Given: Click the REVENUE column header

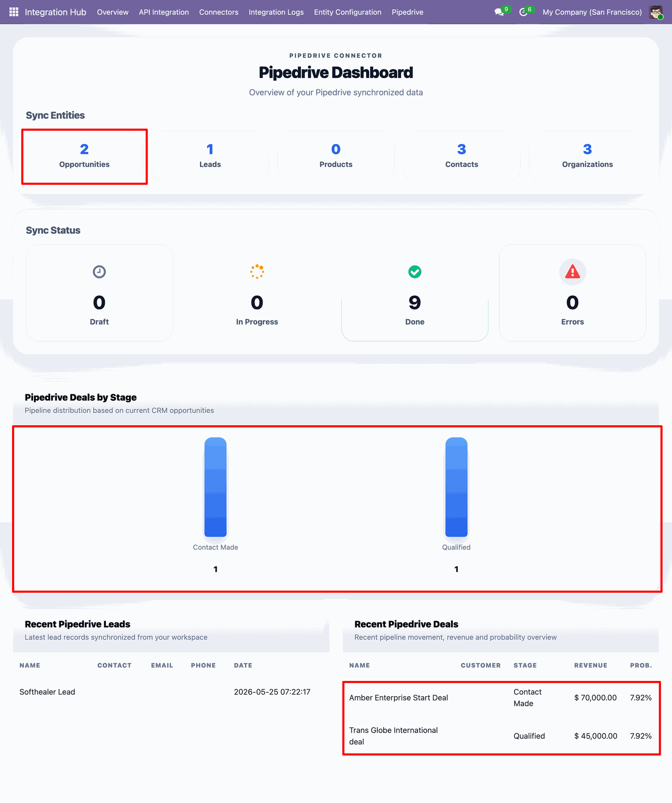Looking at the screenshot, I should (x=590, y=665).
